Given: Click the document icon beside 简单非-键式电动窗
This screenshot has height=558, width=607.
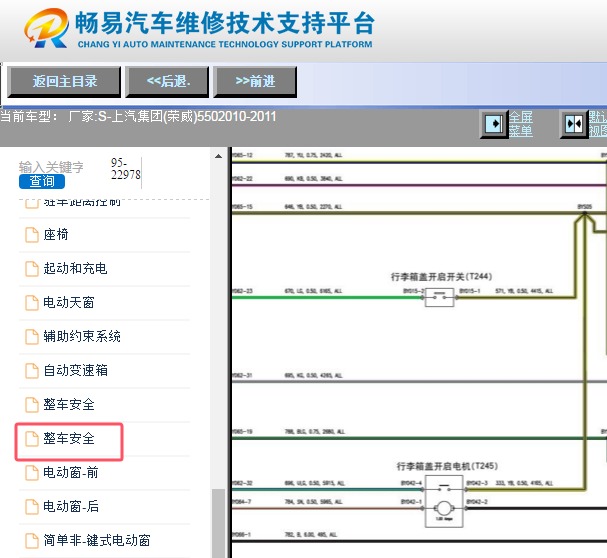Looking at the screenshot, I should 32,541.
